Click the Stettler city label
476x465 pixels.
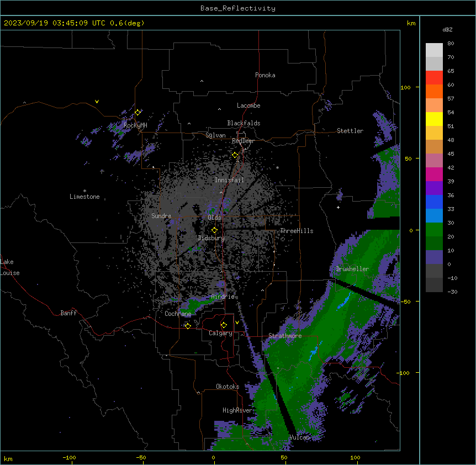(350, 131)
